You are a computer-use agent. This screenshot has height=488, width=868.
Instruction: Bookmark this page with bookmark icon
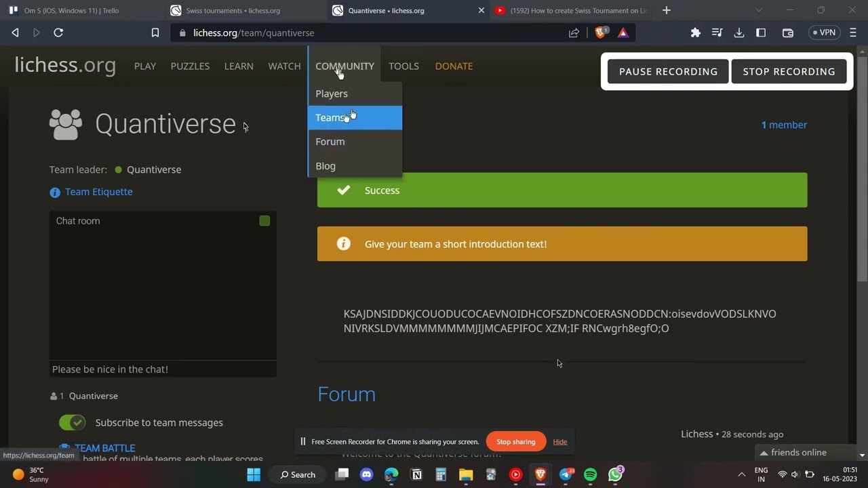click(x=155, y=33)
